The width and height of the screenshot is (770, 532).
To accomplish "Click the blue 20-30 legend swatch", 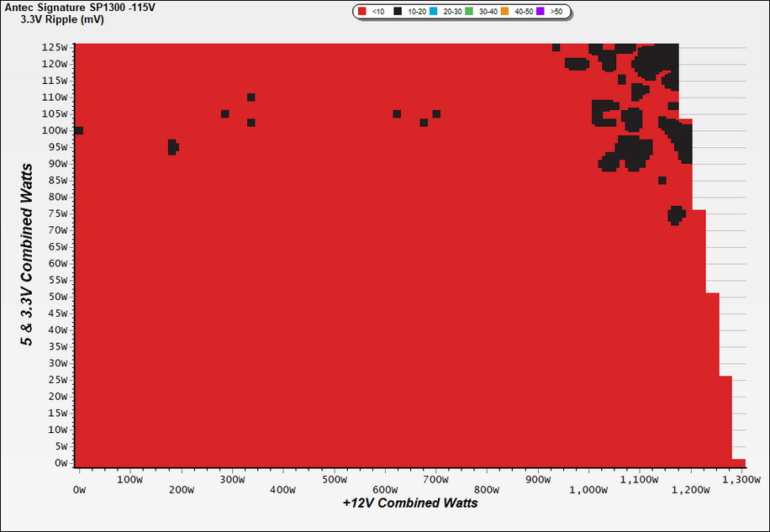I will (x=433, y=11).
